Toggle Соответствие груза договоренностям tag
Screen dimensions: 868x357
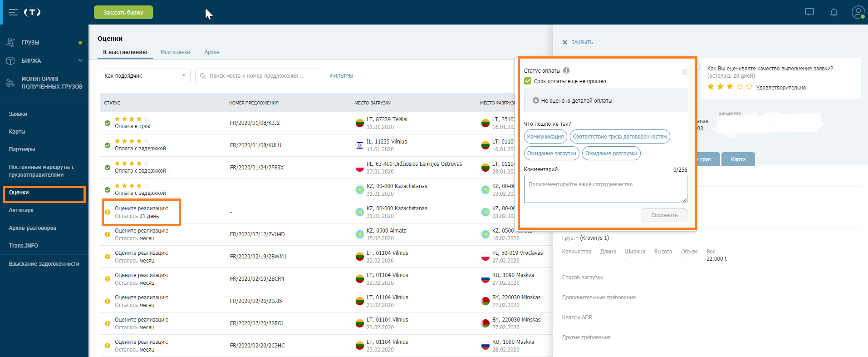tap(620, 137)
